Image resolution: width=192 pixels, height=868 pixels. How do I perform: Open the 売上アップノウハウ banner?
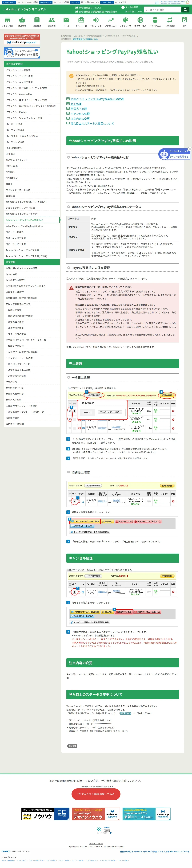tap(45, 814)
